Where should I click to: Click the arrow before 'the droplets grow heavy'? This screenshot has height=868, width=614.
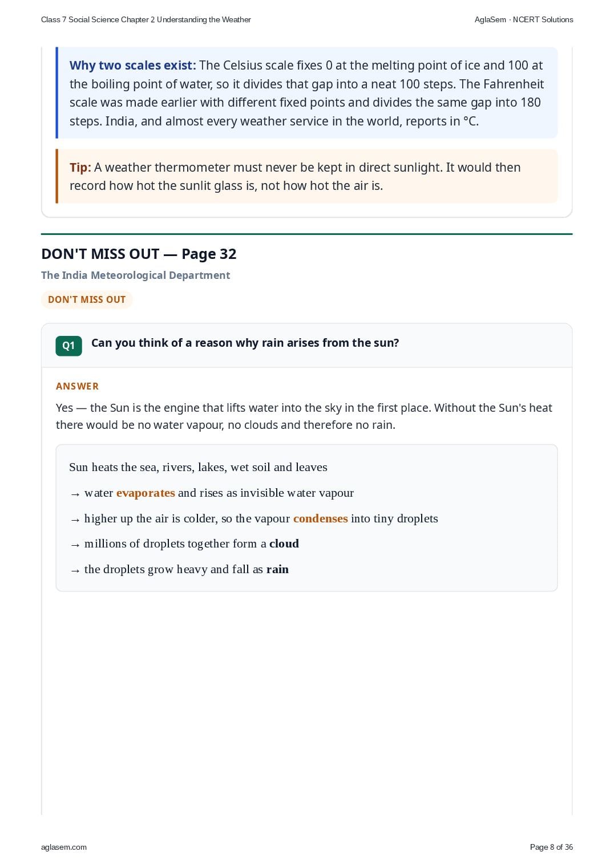click(75, 570)
